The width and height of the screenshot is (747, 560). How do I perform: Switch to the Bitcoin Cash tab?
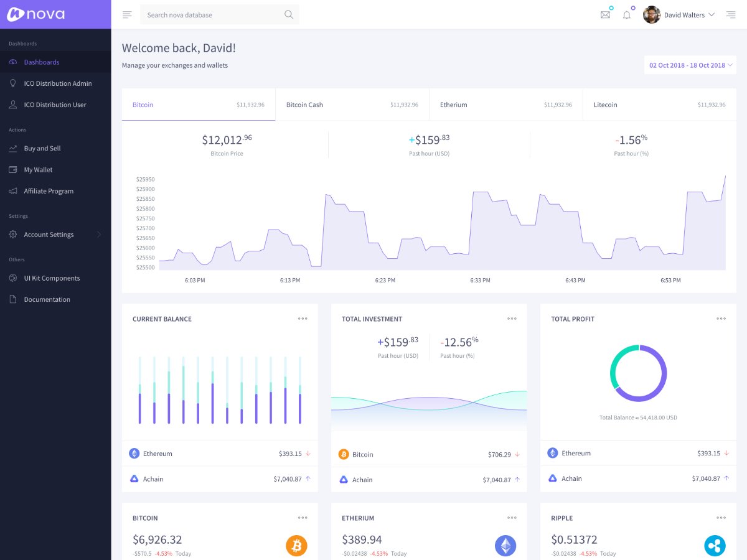(352, 105)
